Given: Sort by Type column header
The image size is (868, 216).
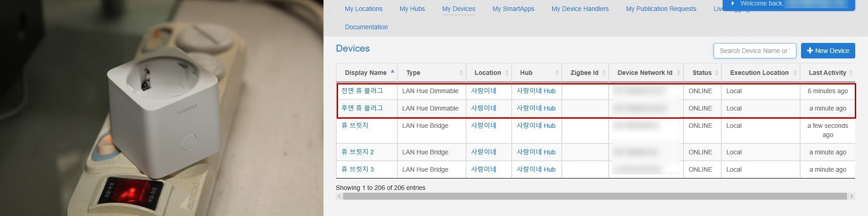Looking at the screenshot, I should pos(431,73).
